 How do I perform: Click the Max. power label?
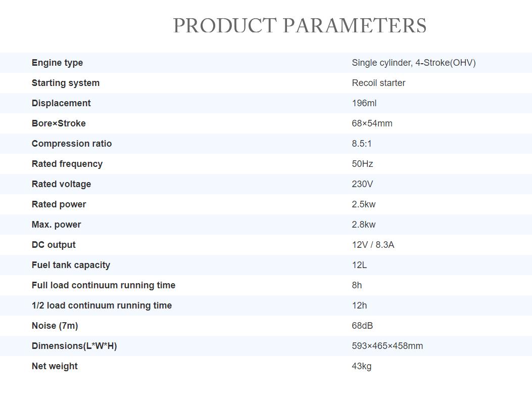coord(56,225)
